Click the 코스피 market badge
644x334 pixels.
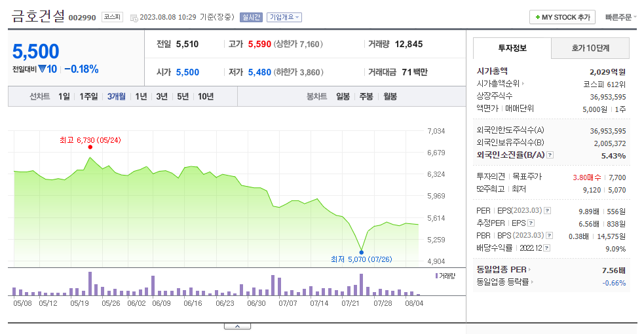112,17
